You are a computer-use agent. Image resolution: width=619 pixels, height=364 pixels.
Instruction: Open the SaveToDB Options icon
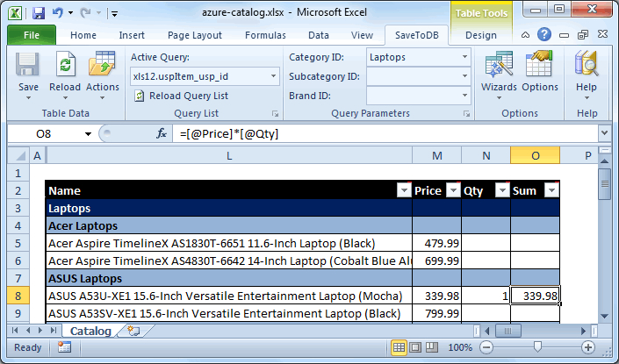point(539,64)
